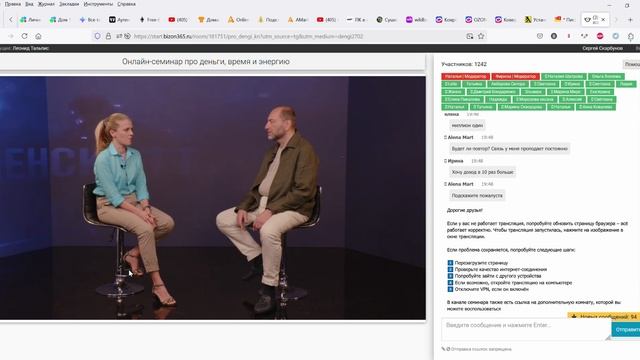
Task: Click user name Сергей Скорбунов in top bar
Action: tap(602, 48)
